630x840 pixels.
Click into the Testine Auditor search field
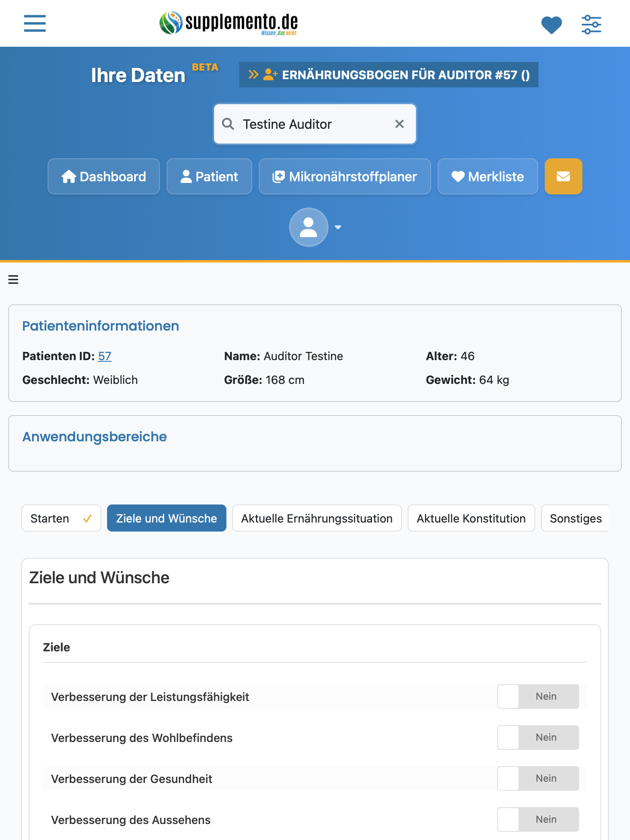315,124
